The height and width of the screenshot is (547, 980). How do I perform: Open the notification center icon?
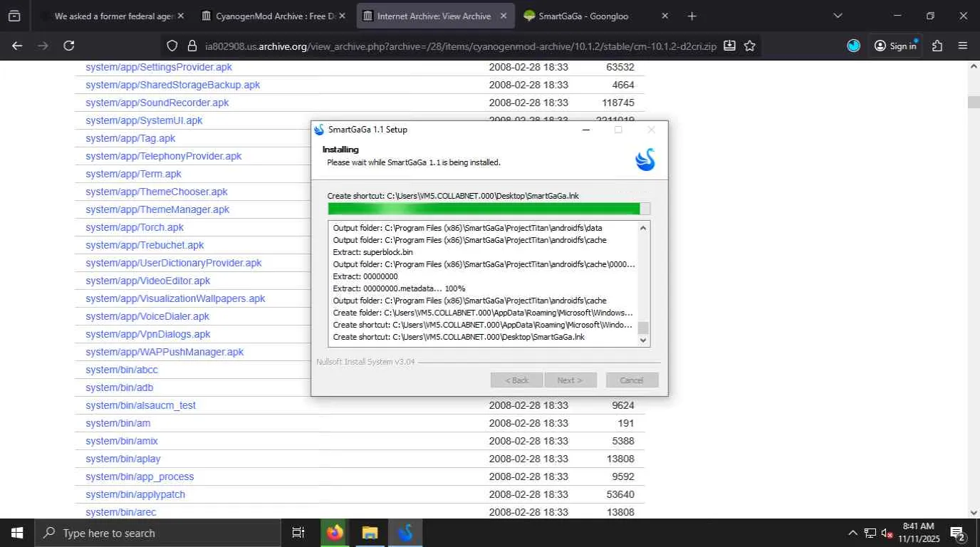(x=958, y=533)
